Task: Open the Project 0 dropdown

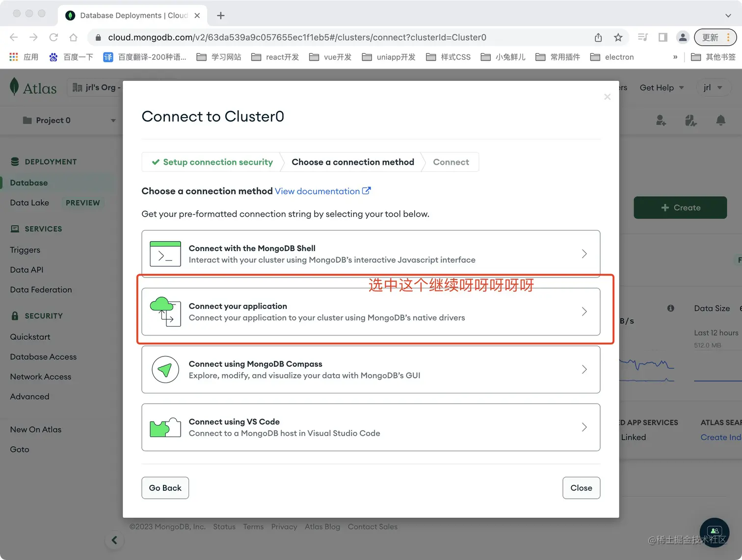Action: 69,120
